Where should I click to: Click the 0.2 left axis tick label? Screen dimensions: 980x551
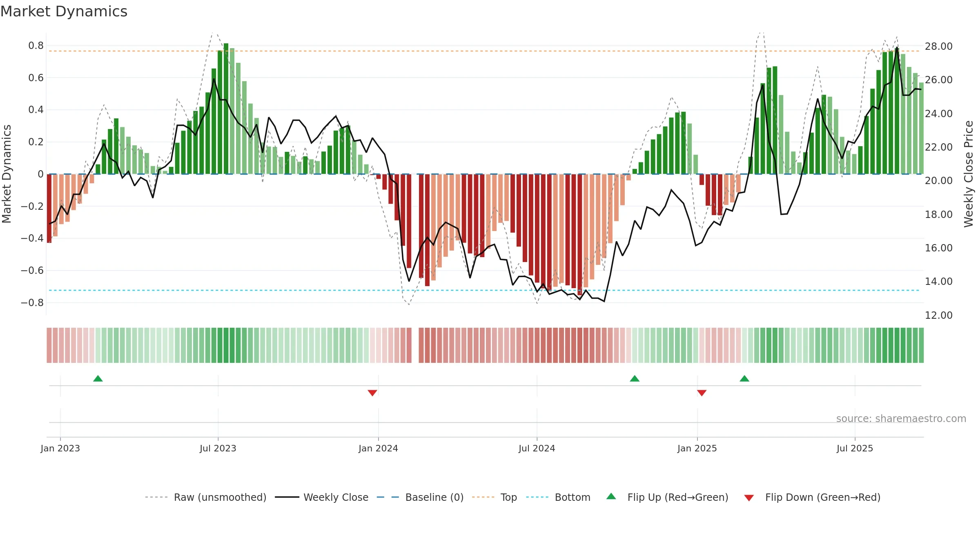36,142
